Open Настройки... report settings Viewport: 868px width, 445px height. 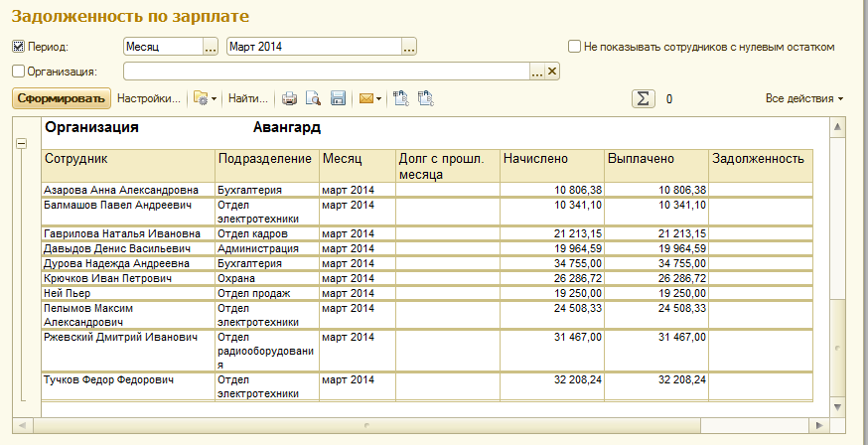149,98
